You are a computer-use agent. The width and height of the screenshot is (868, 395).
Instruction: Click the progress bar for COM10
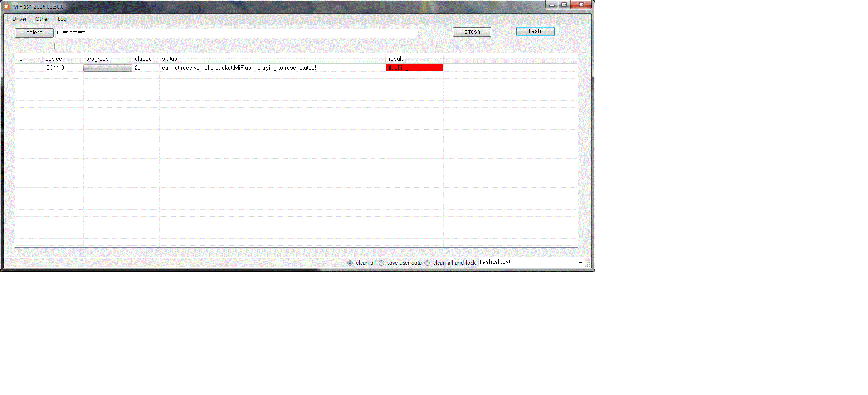(107, 68)
